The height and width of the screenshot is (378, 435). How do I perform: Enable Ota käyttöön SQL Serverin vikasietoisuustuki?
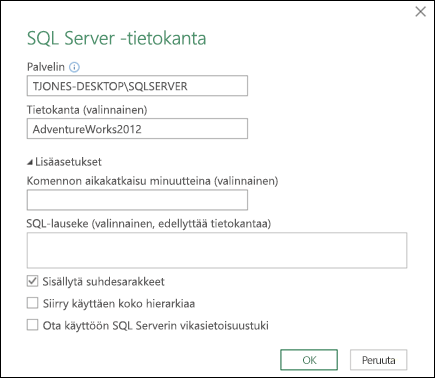click(32, 325)
